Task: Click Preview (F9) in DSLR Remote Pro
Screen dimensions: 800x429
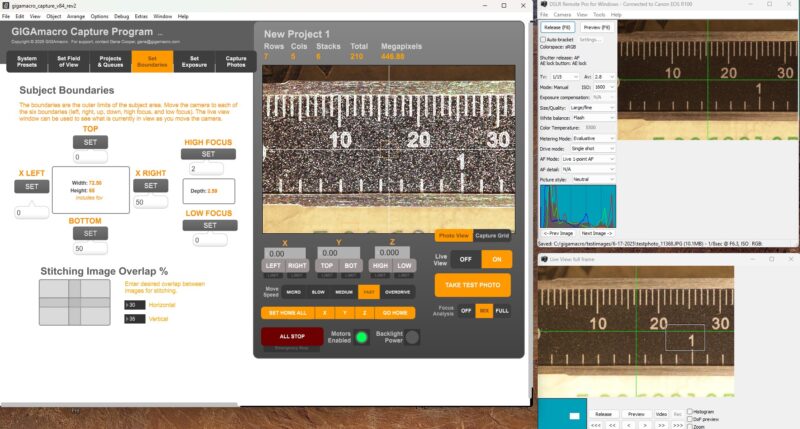Action: point(596,27)
